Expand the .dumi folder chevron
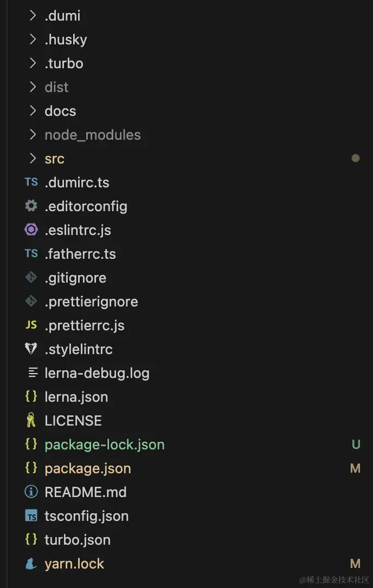This screenshot has width=373, height=588. click(33, 16)
